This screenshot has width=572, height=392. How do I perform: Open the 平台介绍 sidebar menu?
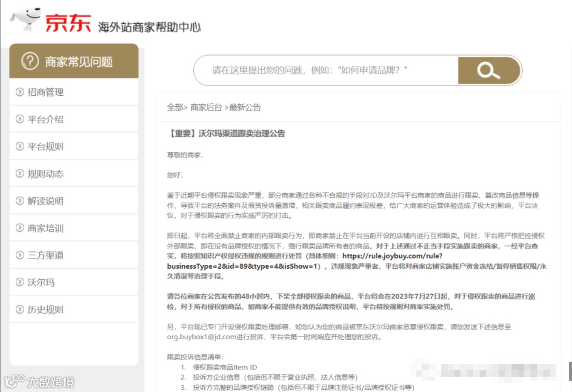[x=74, y=119]
